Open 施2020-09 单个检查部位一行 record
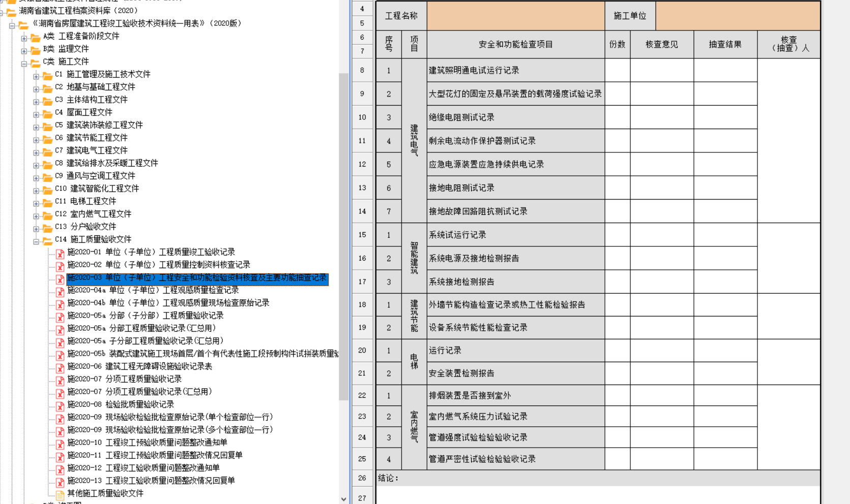 [x=170, y=417]
